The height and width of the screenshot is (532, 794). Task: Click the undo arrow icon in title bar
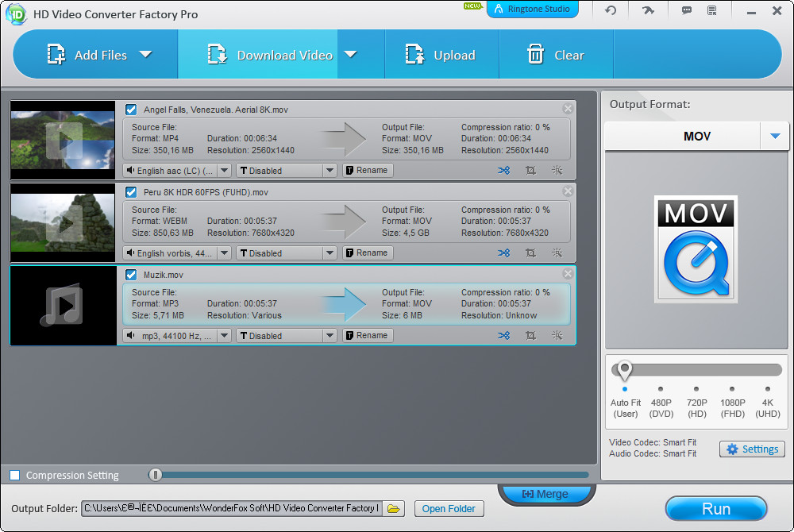tap(611, 10)
